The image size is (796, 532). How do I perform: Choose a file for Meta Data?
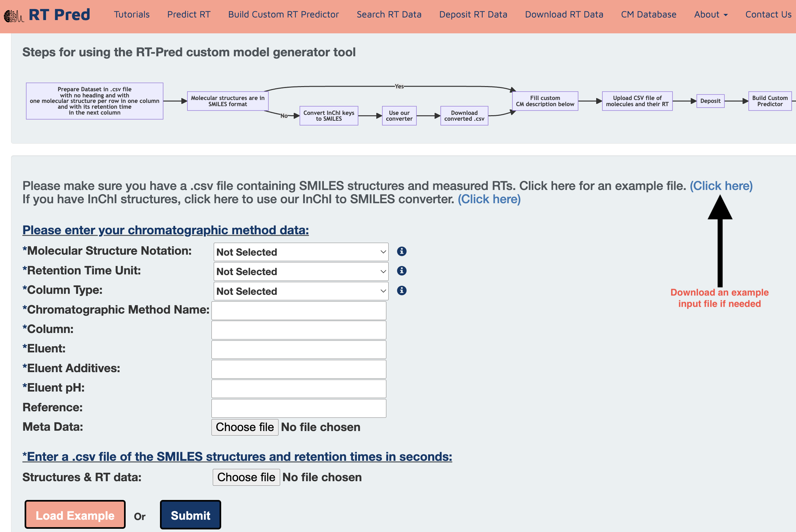[x=245, y=427]
